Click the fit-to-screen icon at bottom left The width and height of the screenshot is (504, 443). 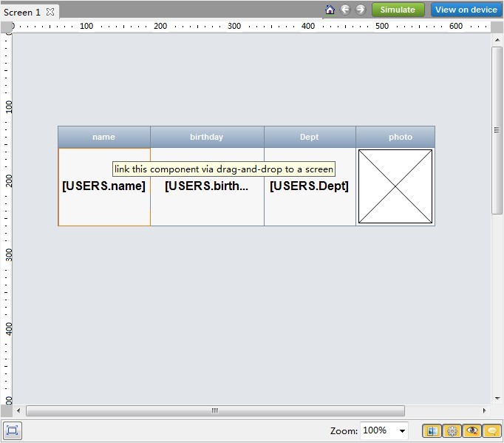click(13, 430)
